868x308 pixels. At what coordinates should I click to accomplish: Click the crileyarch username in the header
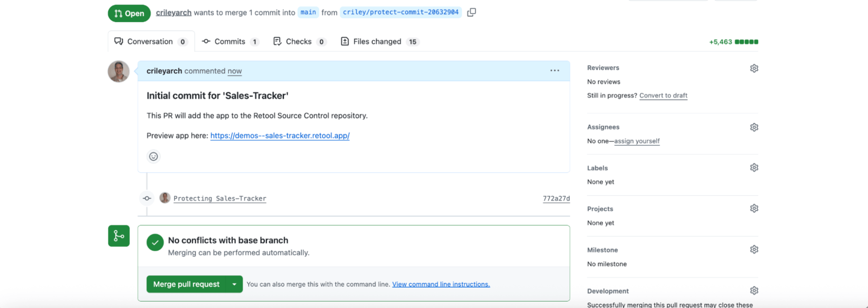pos(174,13)
